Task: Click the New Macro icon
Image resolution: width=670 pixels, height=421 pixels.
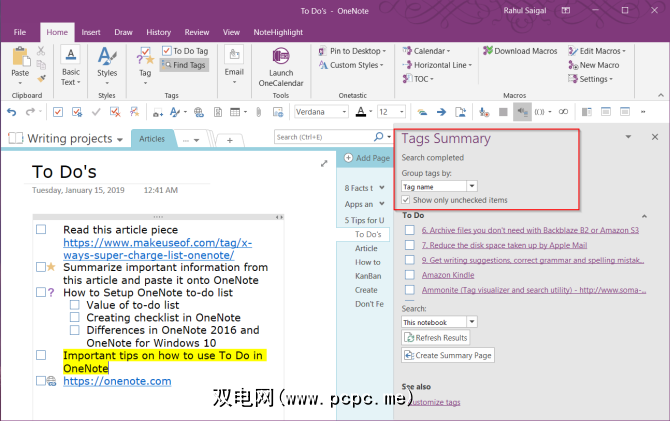Action: [x=599, y=65]
